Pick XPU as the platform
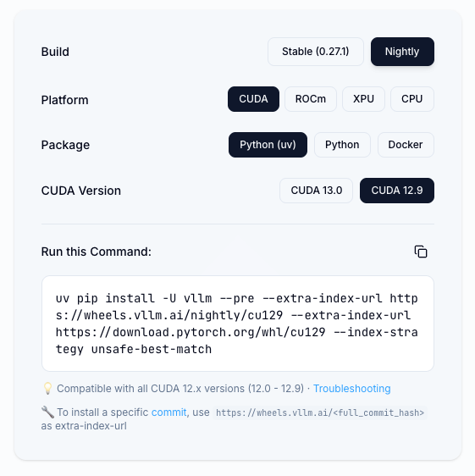Image resolution: width=475 pixels, height=476 pixels. [x=363, y=99]
